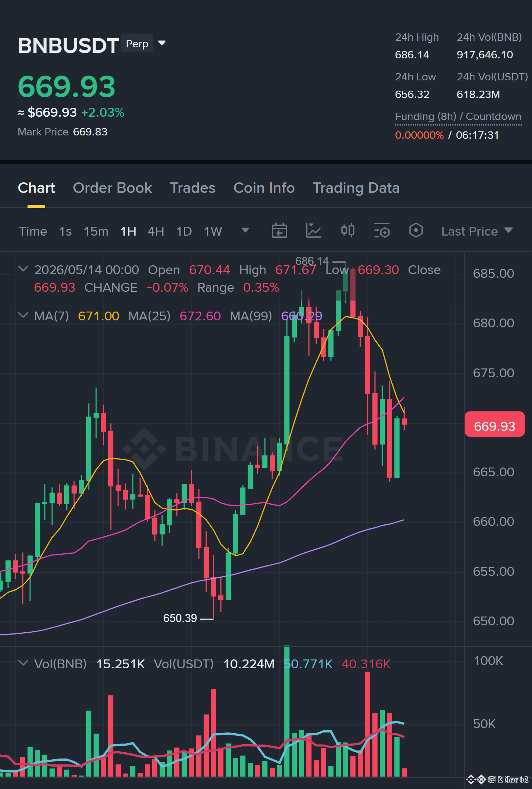Select the candlestick chart type icon

click(347, 231)
